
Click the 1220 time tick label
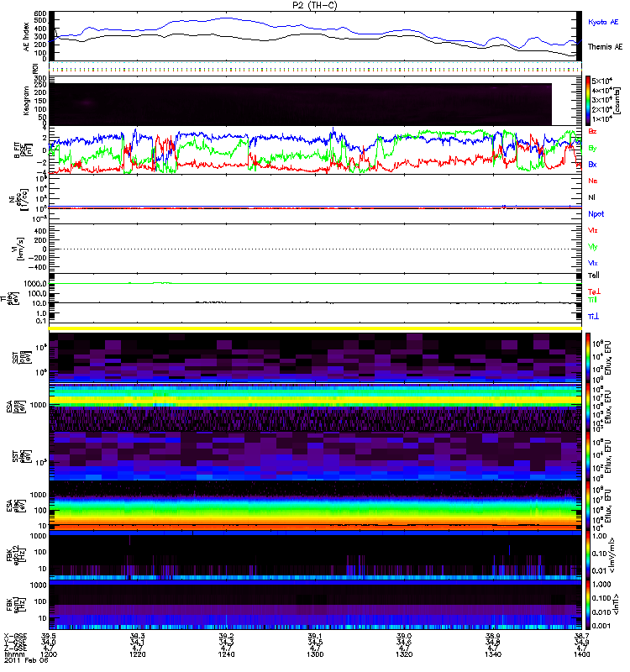(138, 653)
